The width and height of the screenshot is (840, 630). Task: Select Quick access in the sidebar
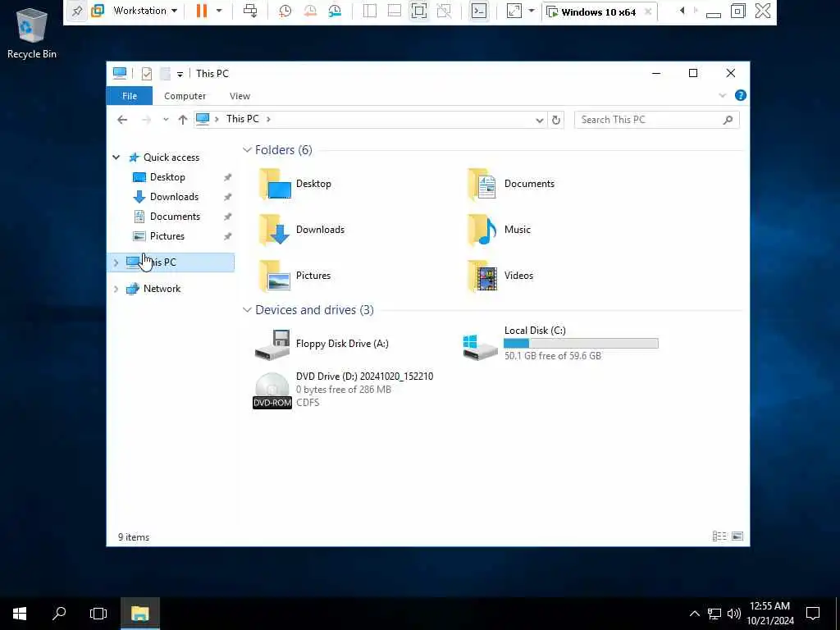pyautogui.click(x=171, y=157)
